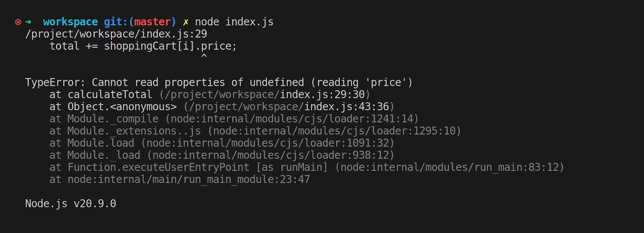
Task: Click the Module._extensions..js loader:1295:10 line
Action: pyautogui.click(x=255, y=131)
